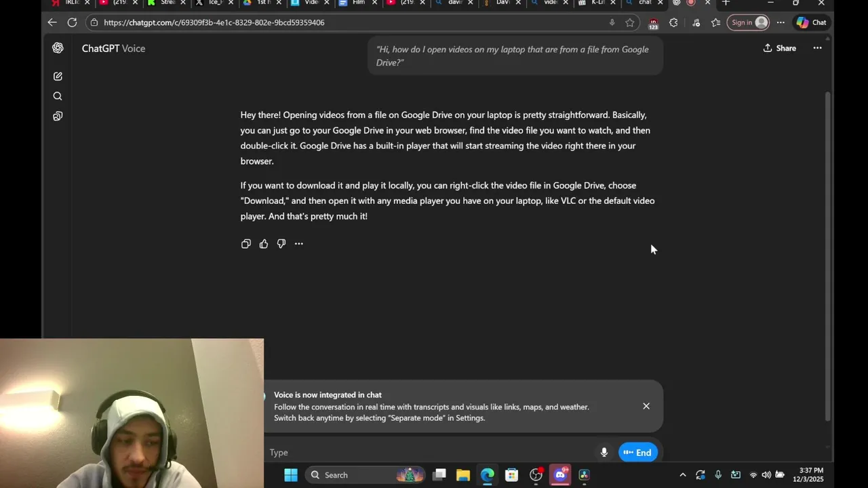Open the Windows taskbar search box
This screenshot has width=868, height=488.
coord(366,475)
